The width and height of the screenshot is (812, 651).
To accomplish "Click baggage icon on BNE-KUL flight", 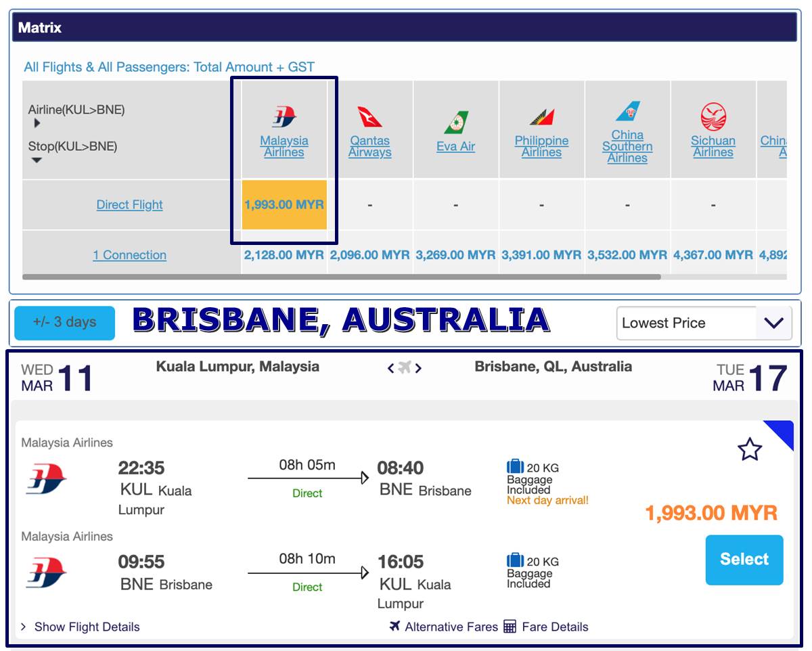I will click(516, 561).
